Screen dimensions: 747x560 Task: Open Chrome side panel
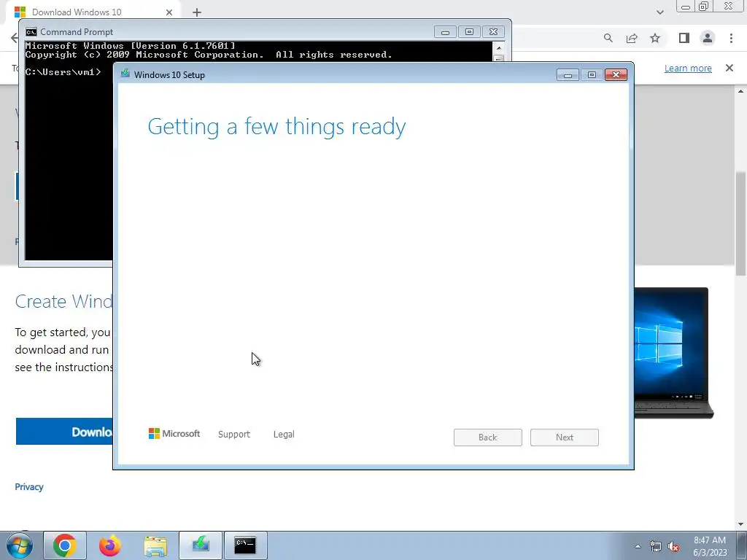684,38
